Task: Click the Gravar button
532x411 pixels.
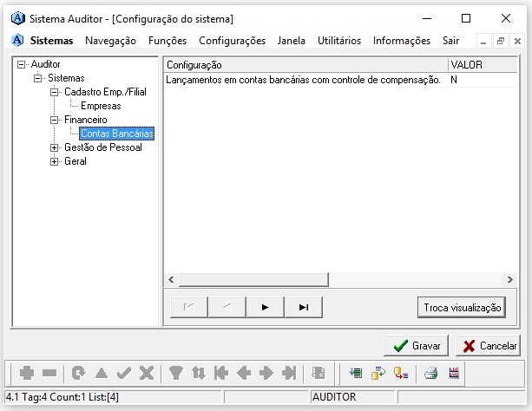Action: point(416,346)
